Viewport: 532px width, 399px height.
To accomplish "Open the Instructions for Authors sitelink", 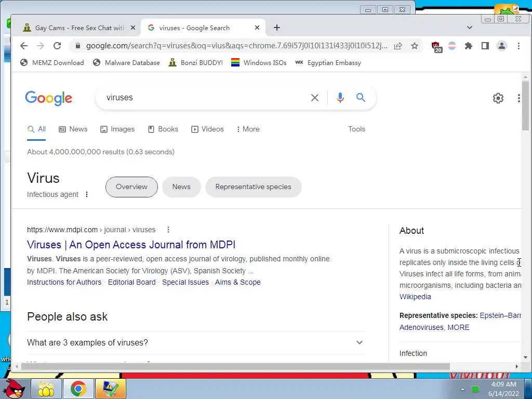I will click(64, 282).
